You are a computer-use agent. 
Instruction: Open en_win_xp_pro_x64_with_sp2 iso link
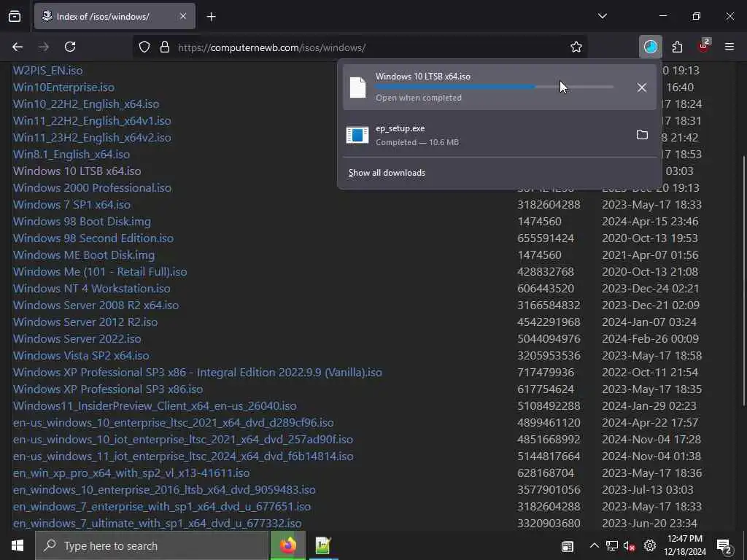pos(131,472)
